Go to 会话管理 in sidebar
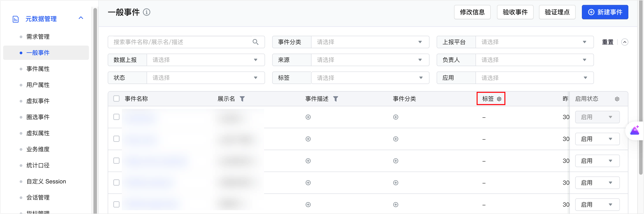 (x=38, y=197)
